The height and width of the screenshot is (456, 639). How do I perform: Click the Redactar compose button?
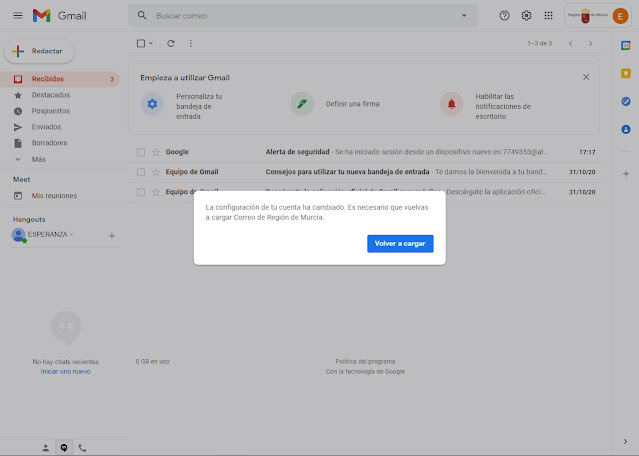(39, 51)
